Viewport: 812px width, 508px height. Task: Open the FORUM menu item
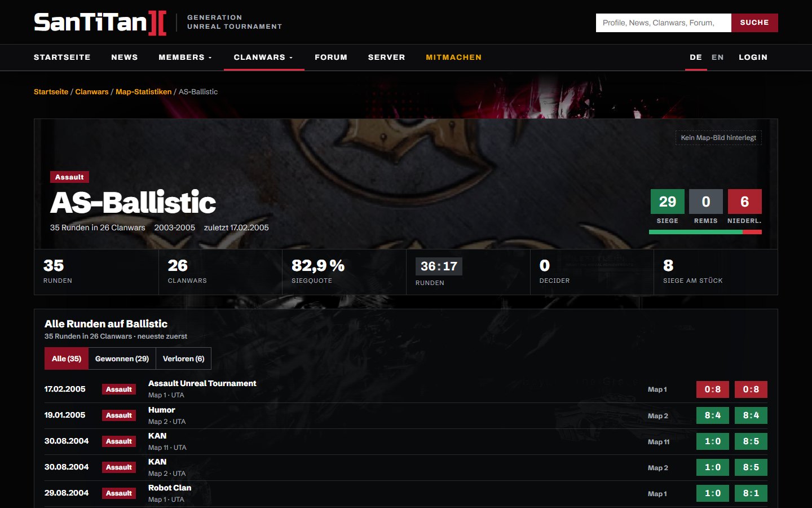331,57
